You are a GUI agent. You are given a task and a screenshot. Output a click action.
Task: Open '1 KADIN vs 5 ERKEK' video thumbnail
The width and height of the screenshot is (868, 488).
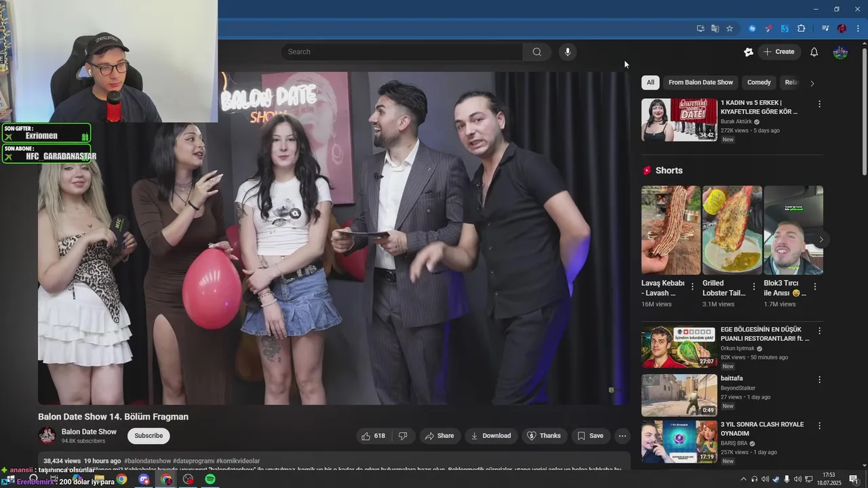click(679, 120)
